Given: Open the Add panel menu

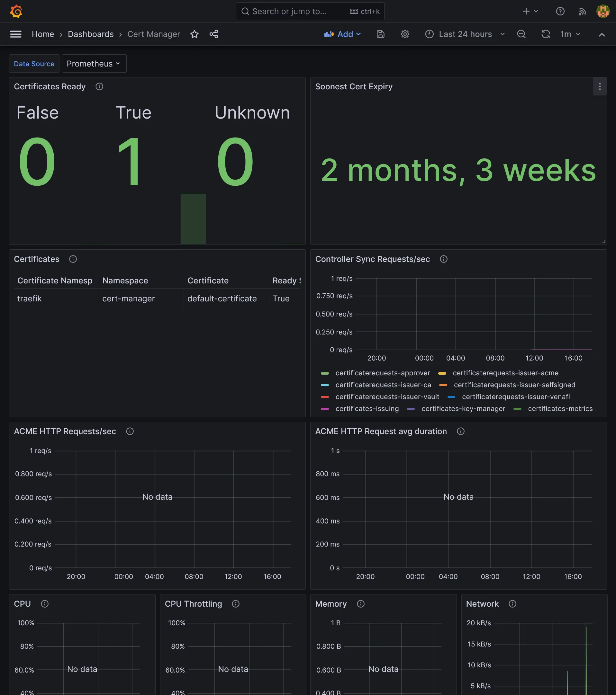Looking at the screenshot, I should click(342, 34).
